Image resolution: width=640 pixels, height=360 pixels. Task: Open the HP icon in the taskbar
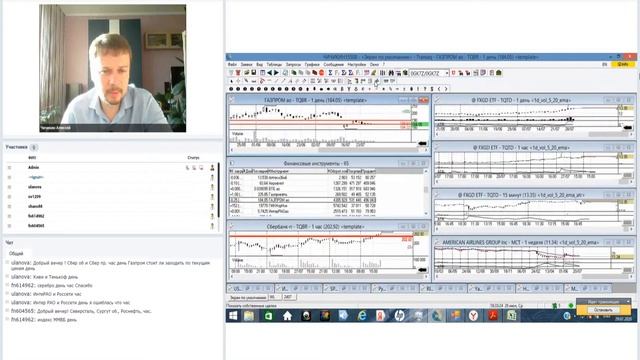399,316
